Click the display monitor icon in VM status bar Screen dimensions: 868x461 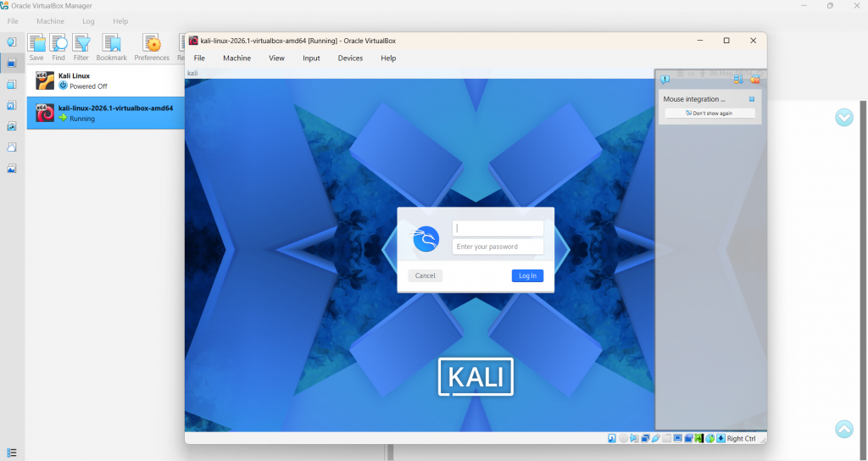[677, 438]
